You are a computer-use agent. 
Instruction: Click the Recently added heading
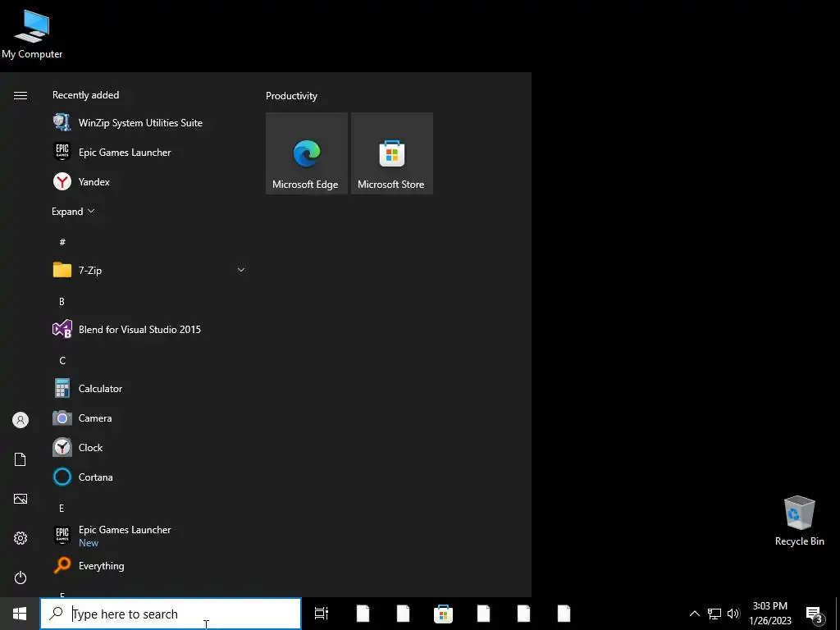85,95
